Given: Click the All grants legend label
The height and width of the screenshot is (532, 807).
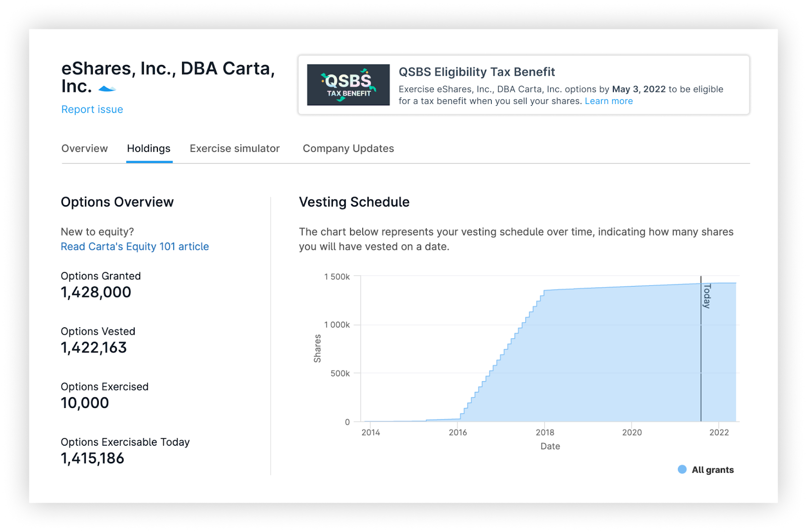Looking at the screenshot, I should pos(713,470).
